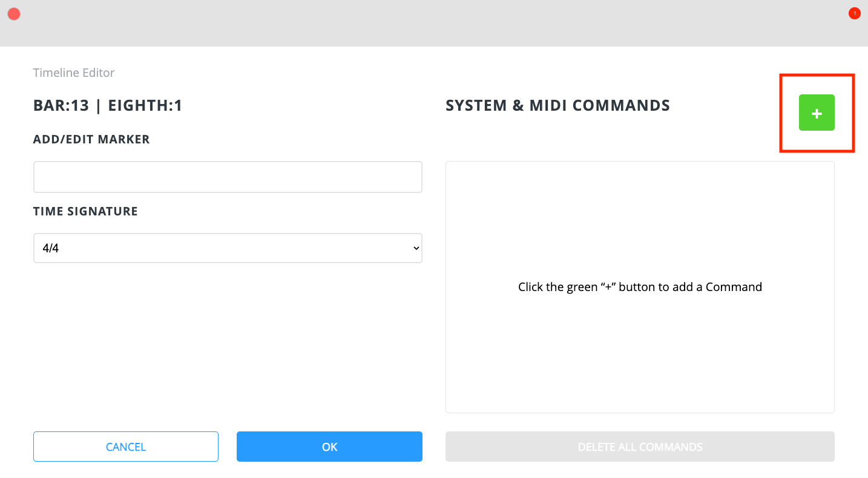Click the BAR:13 | EIGHTH:1 heading
Viewport: 868px width, 478px height.
[x=107, y=105]
